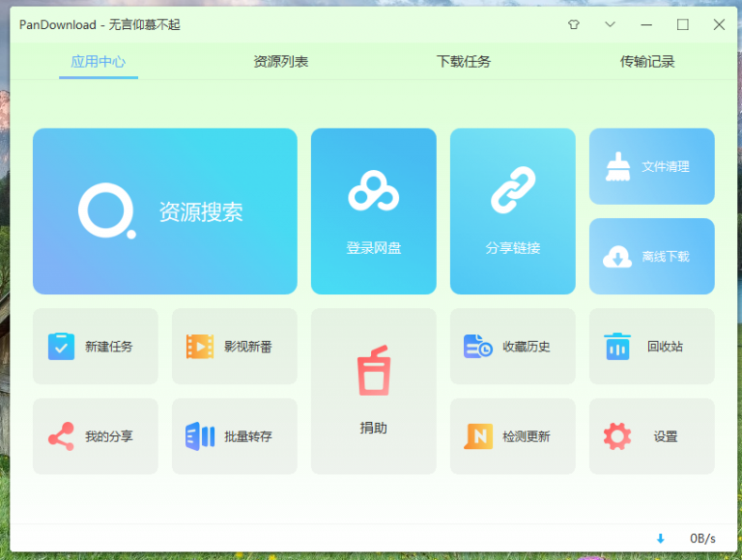Click the red share icon for 我的分享
This screenshot has width=742, height=560.
(x=61, y=436)
